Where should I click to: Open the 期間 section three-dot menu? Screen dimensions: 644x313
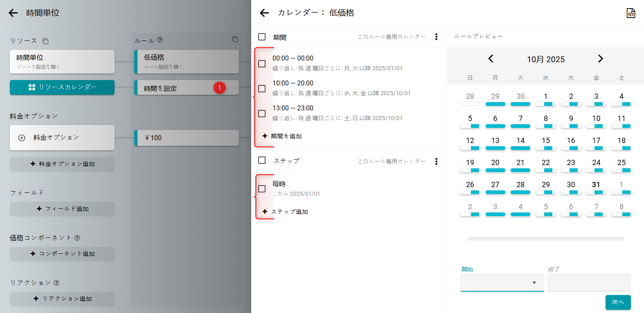436,37
